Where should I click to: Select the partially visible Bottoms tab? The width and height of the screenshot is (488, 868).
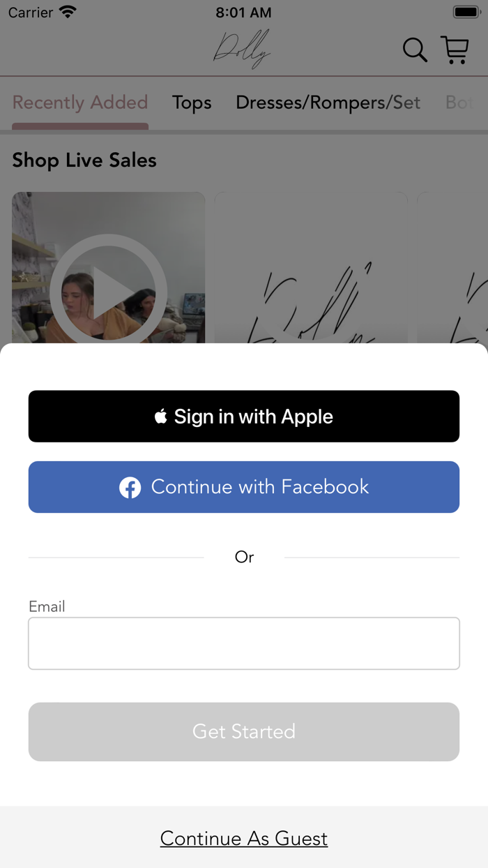tap(460, 103)
